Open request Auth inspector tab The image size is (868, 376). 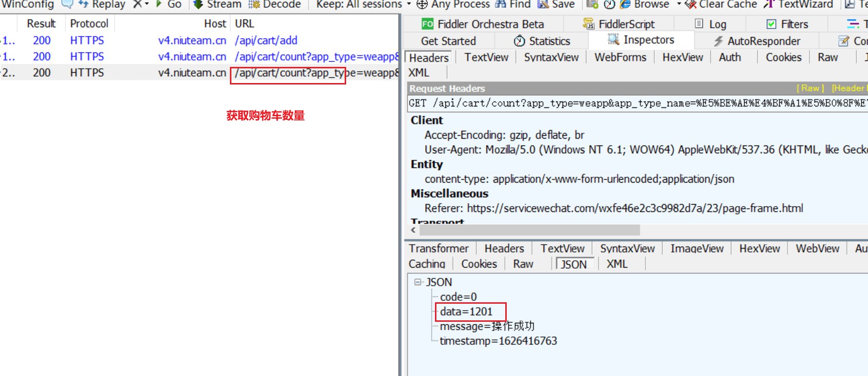(x=730, y=58)
